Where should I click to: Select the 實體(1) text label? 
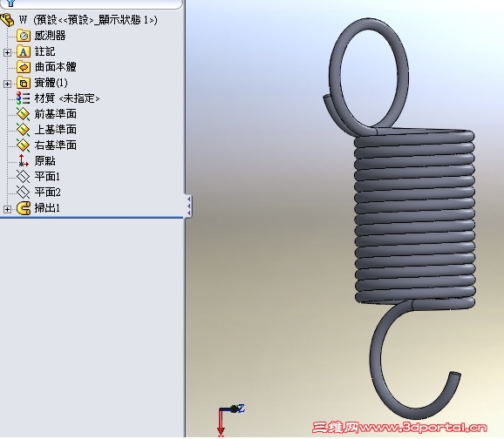(x=51, y=83)
